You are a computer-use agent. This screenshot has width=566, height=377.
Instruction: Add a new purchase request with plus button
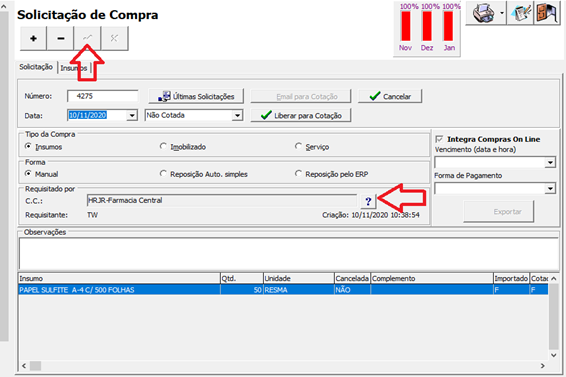click(x=33, y=38)
